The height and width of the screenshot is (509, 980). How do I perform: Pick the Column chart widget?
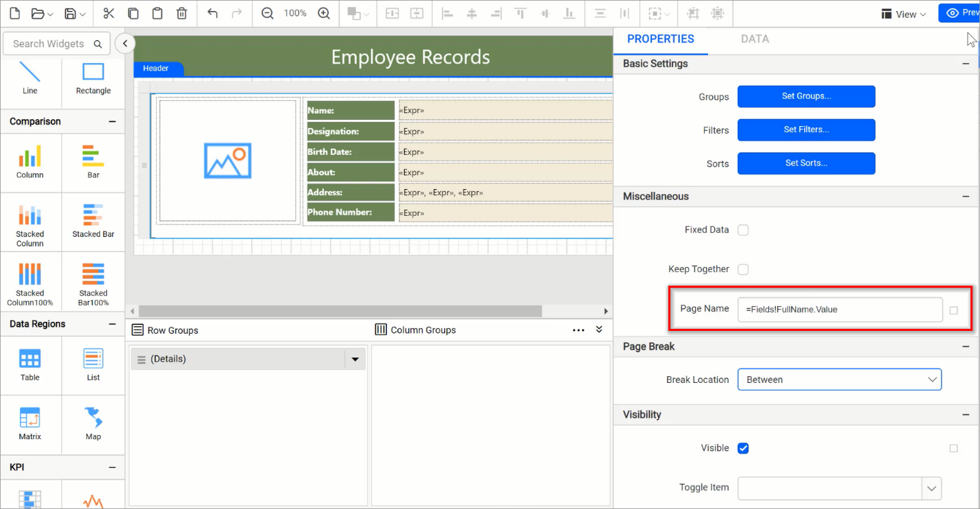pos(30,162)
